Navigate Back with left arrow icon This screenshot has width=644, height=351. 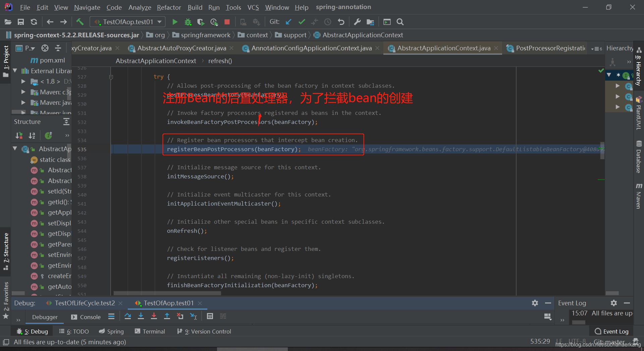pos(50,22)
